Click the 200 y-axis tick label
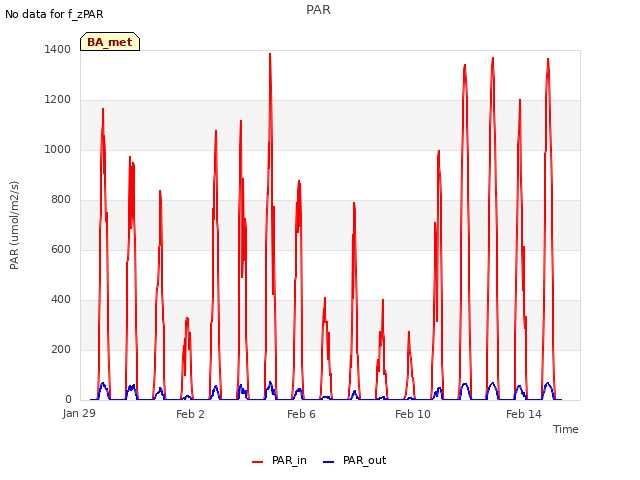Screen dimensions: 640x480 [61, 349]
